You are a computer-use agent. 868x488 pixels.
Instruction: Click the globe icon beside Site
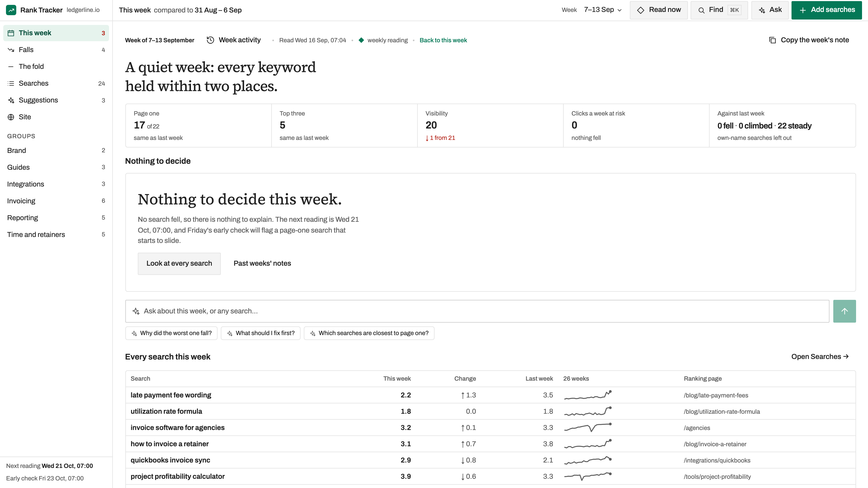tap(11, 117)
